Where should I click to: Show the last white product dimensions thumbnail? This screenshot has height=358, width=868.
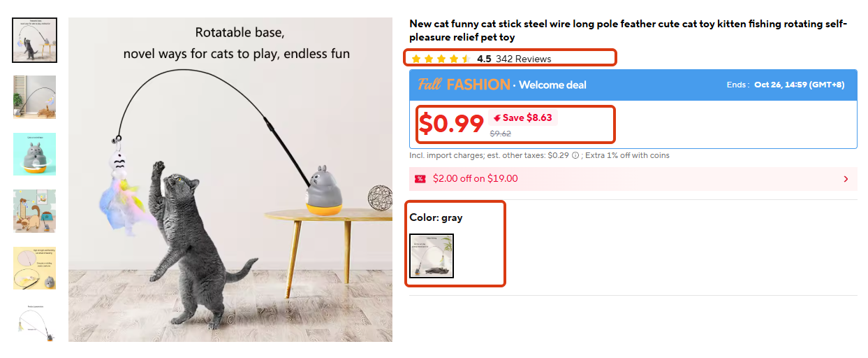[34, 322]
